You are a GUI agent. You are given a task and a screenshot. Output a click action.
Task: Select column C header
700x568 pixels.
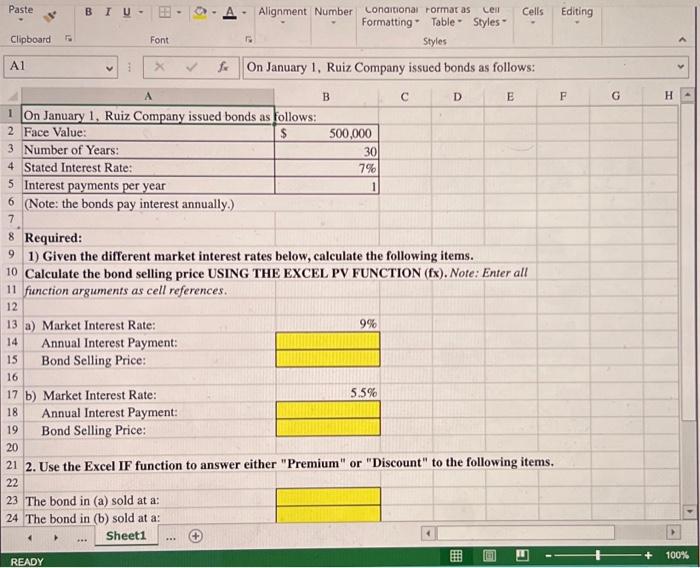(404, 97)
